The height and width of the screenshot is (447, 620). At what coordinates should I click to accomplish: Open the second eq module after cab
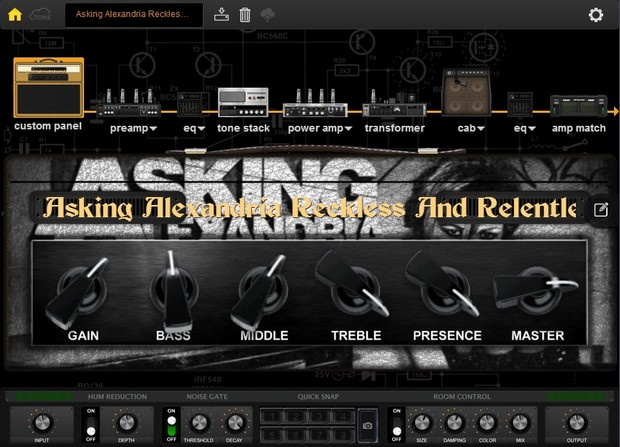click(x=520, y=104)
